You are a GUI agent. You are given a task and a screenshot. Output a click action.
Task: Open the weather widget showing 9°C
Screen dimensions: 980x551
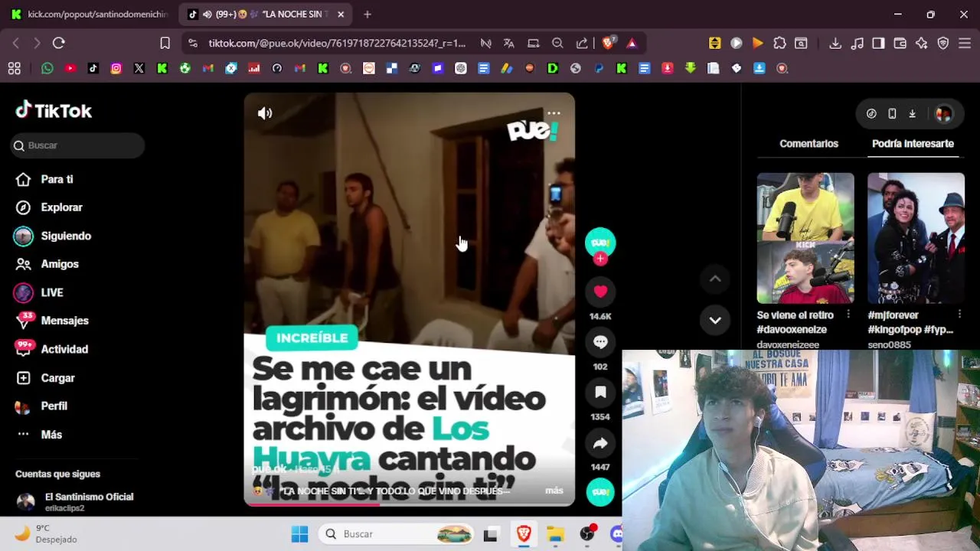(x=47, y=533)
